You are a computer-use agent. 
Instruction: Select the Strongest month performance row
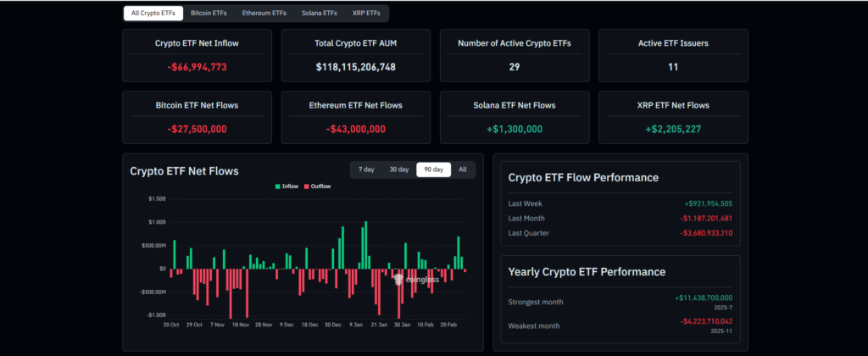pyautogui.click(x=620, y=302)
